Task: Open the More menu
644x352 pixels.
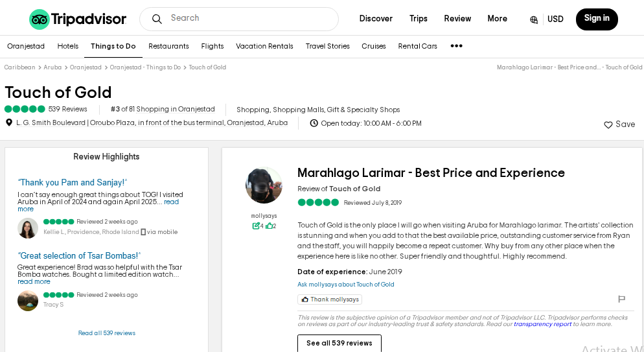Action: click(497, 19)
